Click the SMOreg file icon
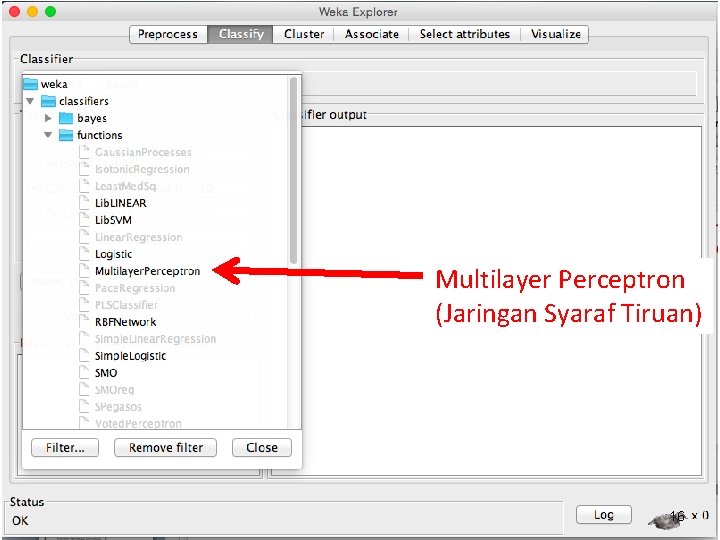The width and height of the screenshot is (720, 540). coord(84,389)
